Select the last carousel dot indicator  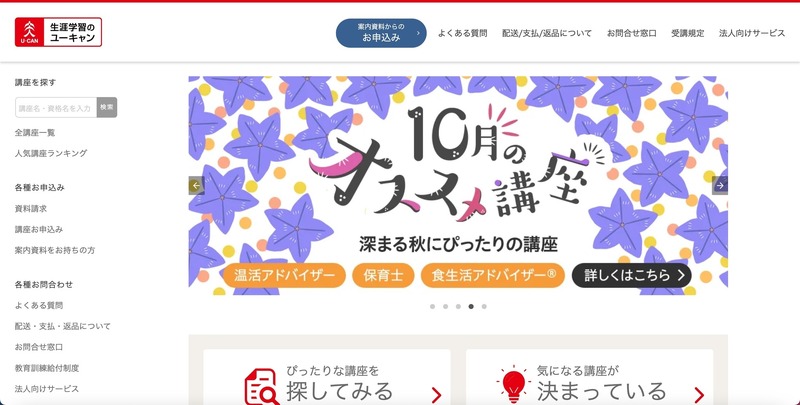[484, 307]
